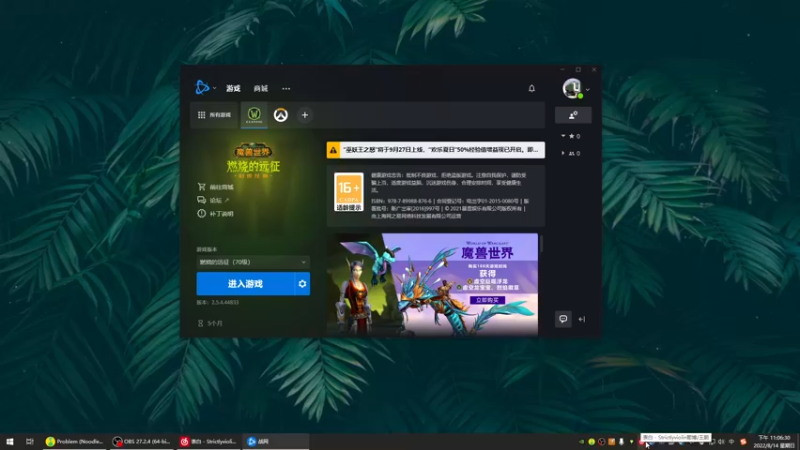
Task: Open the forums link 论坛
Action: click(x=213, y=200)
